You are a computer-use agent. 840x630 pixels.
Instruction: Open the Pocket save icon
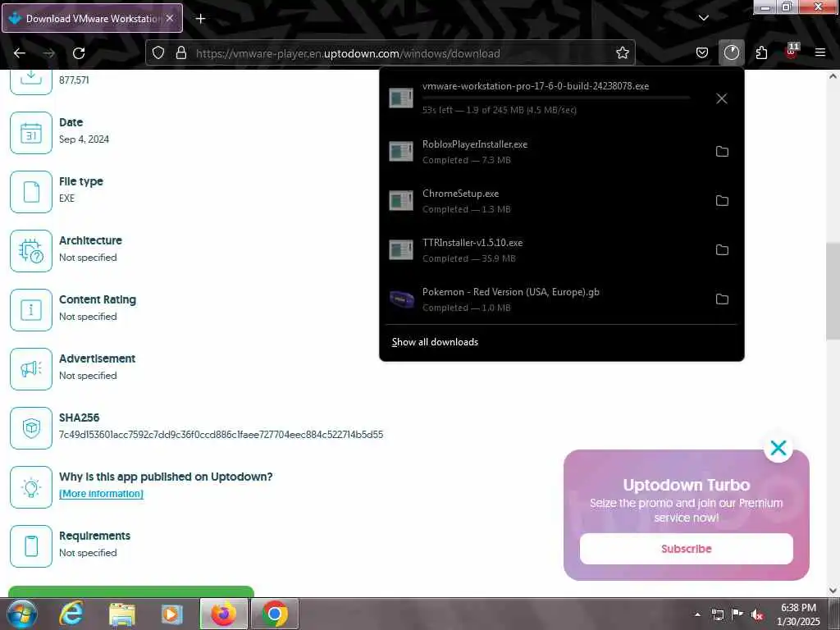tap(702, 53)
